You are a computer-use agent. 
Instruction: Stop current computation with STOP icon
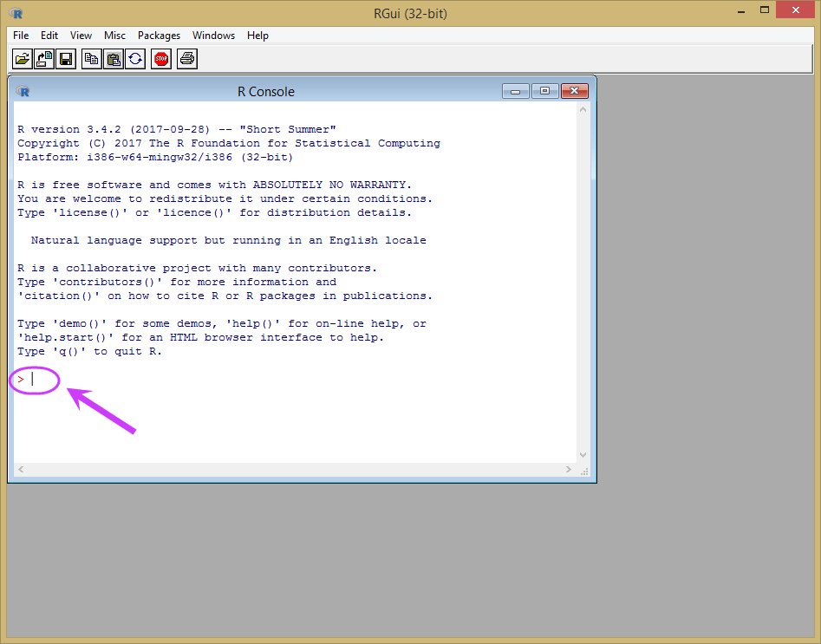[x=161, y=59]
